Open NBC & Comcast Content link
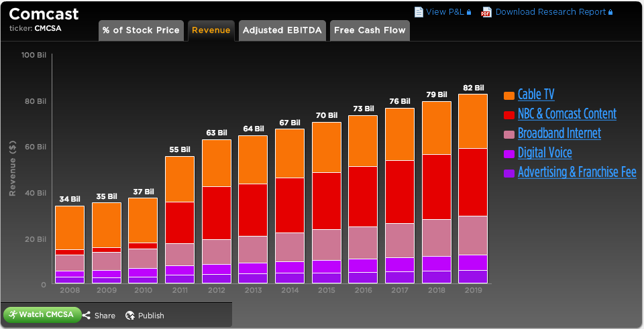 point(567,114)
